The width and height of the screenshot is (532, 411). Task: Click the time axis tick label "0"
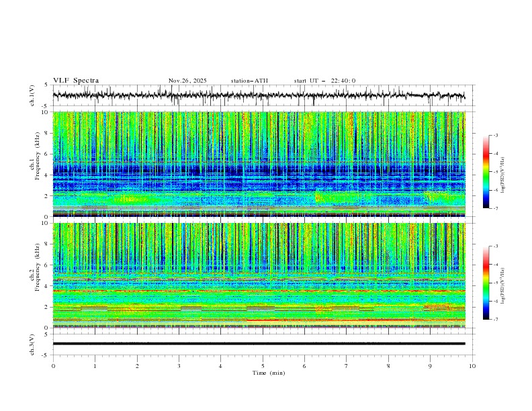[x=53, y=366]
